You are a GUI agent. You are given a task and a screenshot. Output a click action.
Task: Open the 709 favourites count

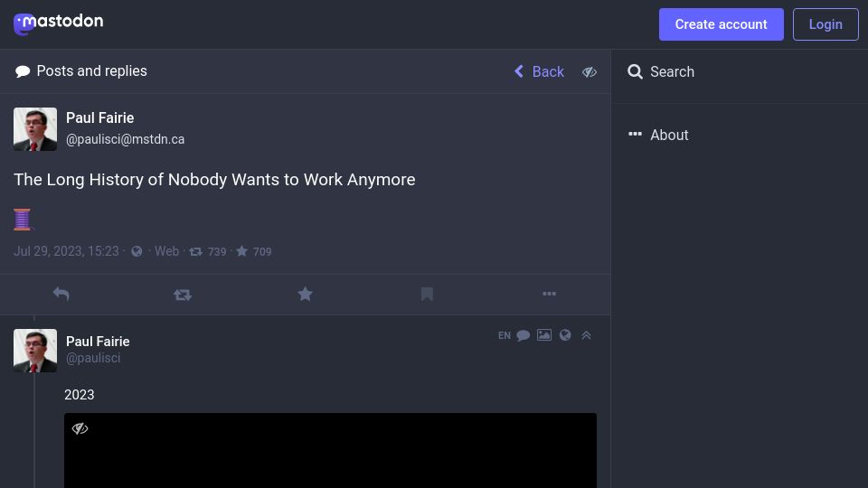[x=254, y=252]
